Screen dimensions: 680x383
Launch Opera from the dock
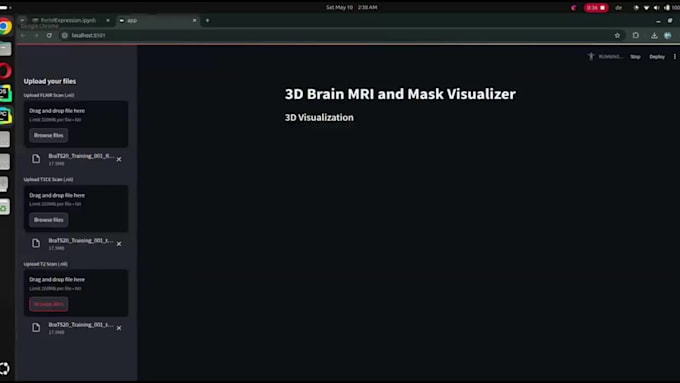click(5, 71)
